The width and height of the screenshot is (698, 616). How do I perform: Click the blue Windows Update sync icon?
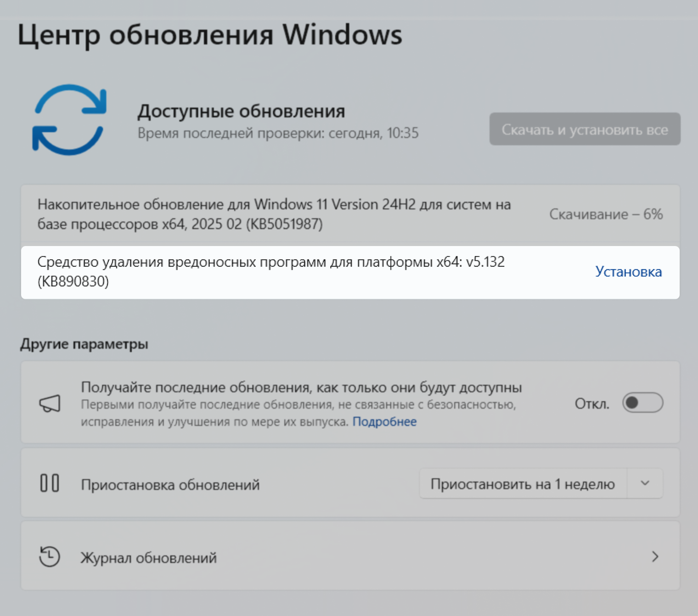coord(69,119)
